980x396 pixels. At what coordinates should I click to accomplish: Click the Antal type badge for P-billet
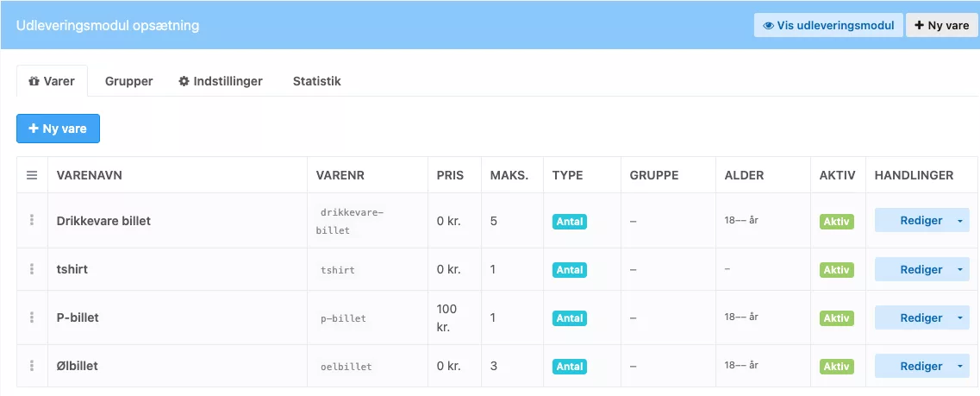tap(570, 318)
